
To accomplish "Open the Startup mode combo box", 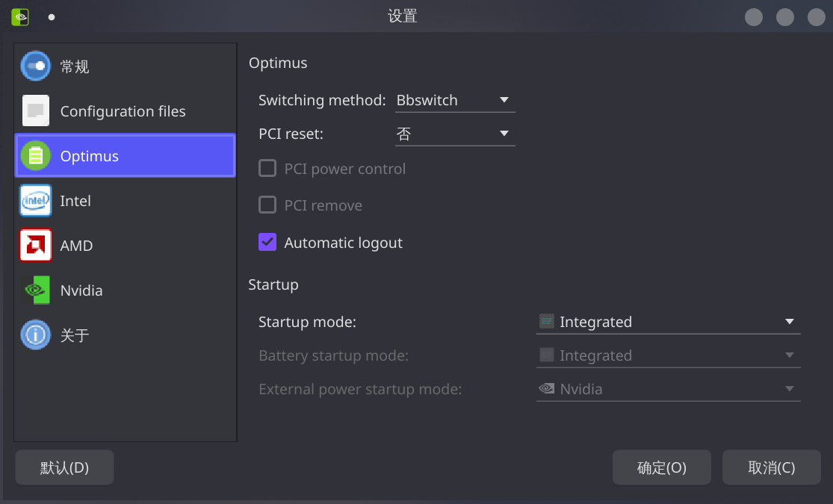I will (668, 322).
